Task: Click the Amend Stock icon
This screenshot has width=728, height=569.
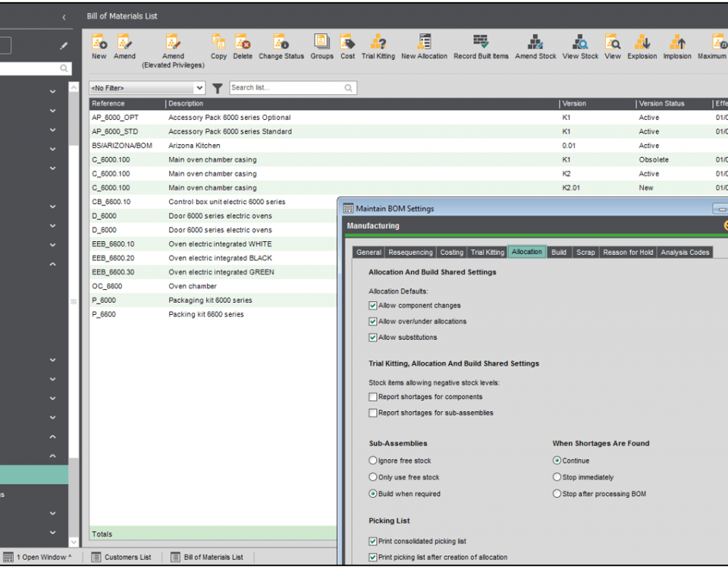Action: [x=535, y=42]
